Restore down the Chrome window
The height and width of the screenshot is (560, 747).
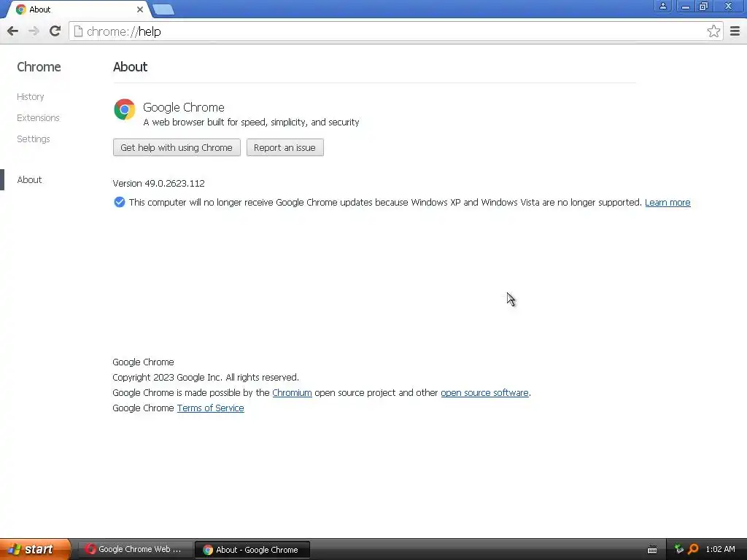704,6
